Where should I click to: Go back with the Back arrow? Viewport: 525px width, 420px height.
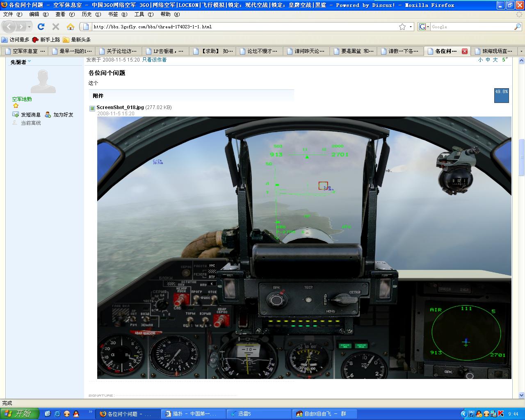[9, 27]
